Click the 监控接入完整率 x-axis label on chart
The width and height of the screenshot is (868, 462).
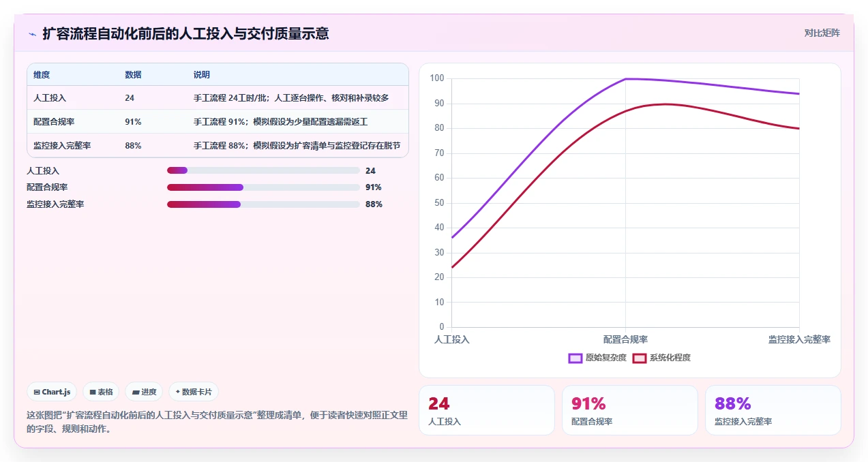pyautogui.click(x=799, y=339)
